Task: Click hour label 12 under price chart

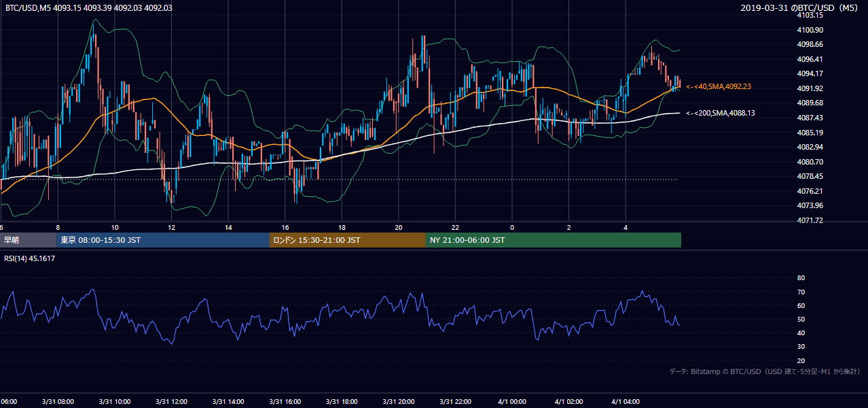Action: tap(172, 227)
